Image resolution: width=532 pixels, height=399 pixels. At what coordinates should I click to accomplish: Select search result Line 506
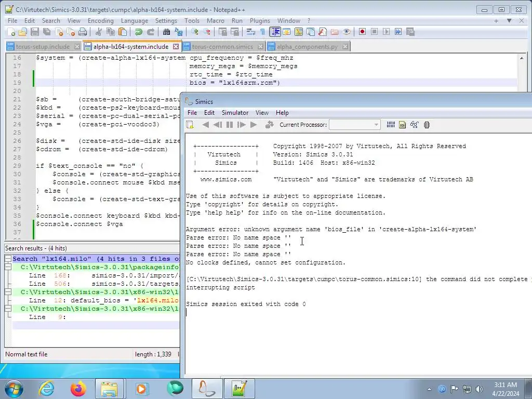(96, 284)
